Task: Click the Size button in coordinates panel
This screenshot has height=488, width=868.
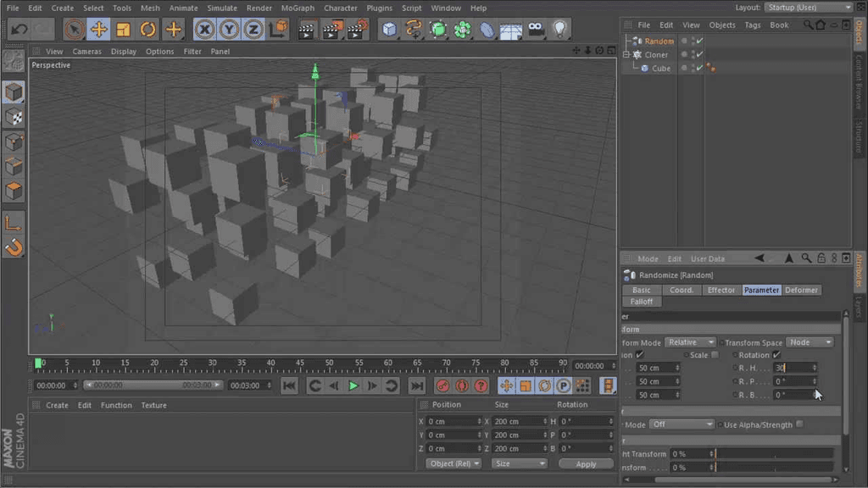Action: pos(519,463)
